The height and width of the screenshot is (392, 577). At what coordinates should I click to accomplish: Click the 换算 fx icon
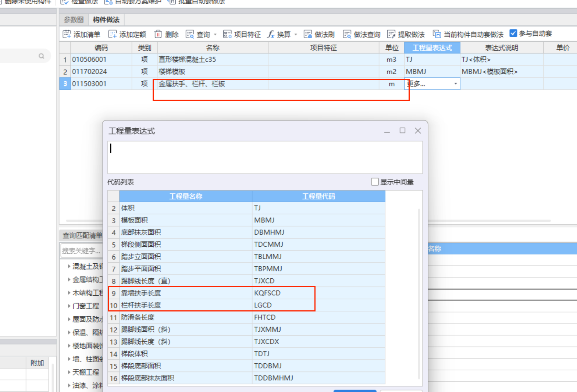tap(271, 34)
